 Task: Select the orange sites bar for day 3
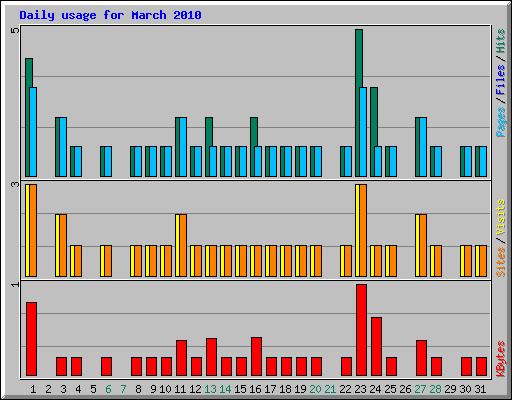(x=63, y=246)
